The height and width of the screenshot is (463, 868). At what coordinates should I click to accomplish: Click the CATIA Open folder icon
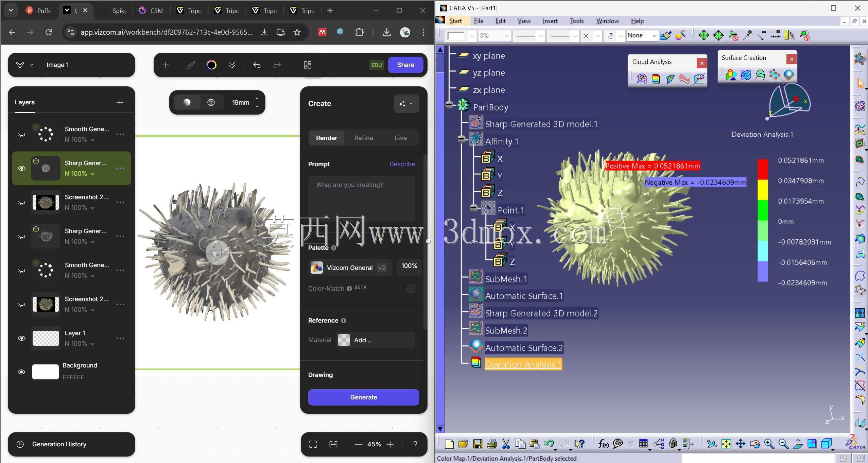click(463, 444)
